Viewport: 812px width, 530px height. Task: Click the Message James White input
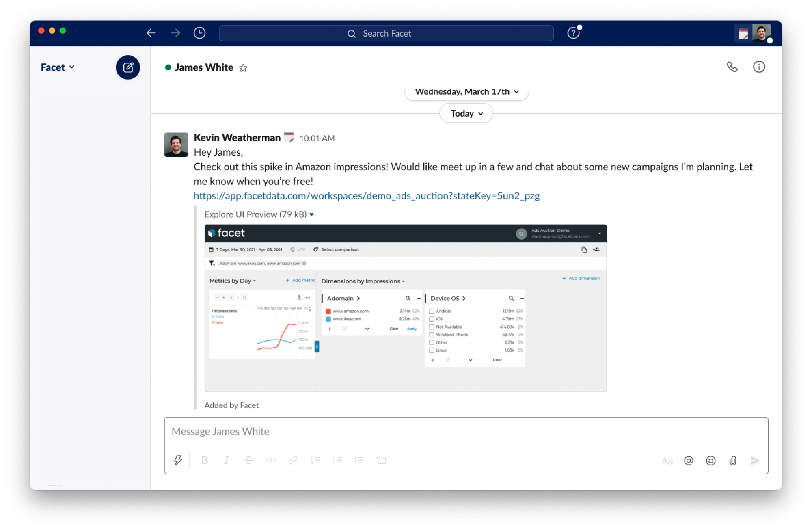coord(466,431)
